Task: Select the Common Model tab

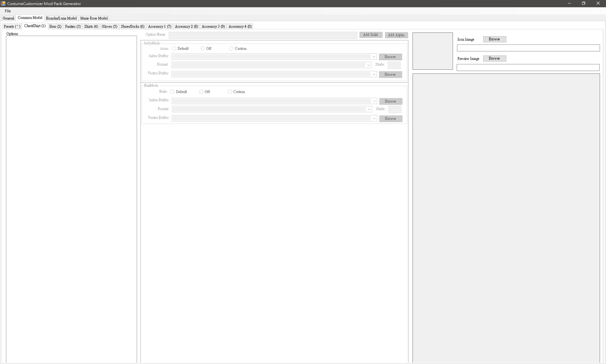Action: [30, 18]
